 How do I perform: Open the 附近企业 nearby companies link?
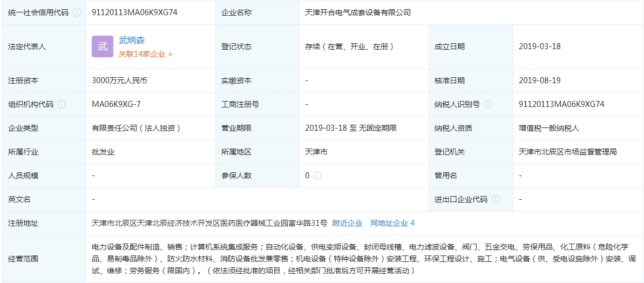[x=347, y=223]
